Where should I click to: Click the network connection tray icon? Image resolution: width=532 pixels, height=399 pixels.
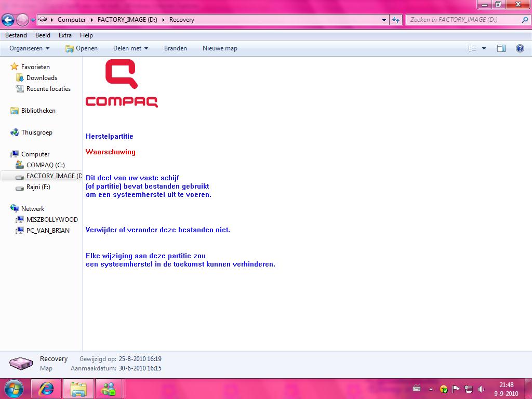pos(469,389)
